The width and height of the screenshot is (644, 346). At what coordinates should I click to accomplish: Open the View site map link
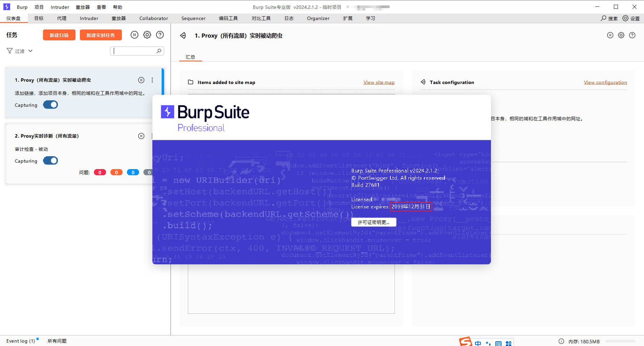coord(379,82)
